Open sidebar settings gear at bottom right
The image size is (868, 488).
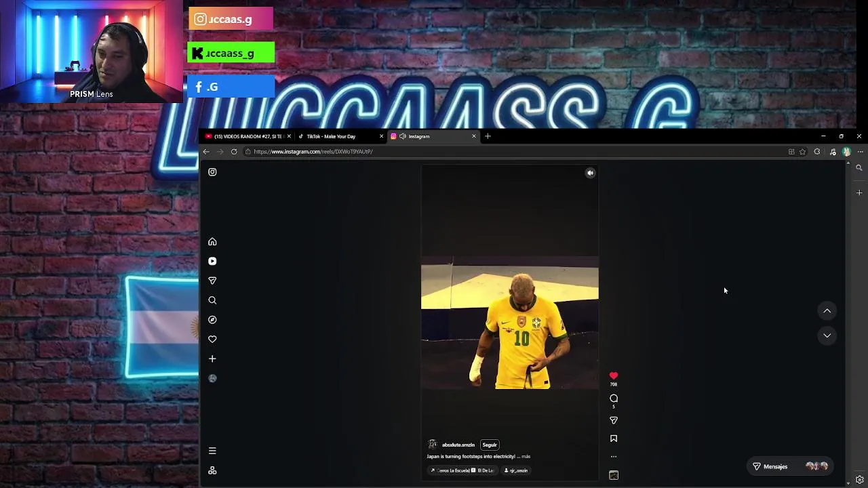pyautogui.click(x=859, y=480)
